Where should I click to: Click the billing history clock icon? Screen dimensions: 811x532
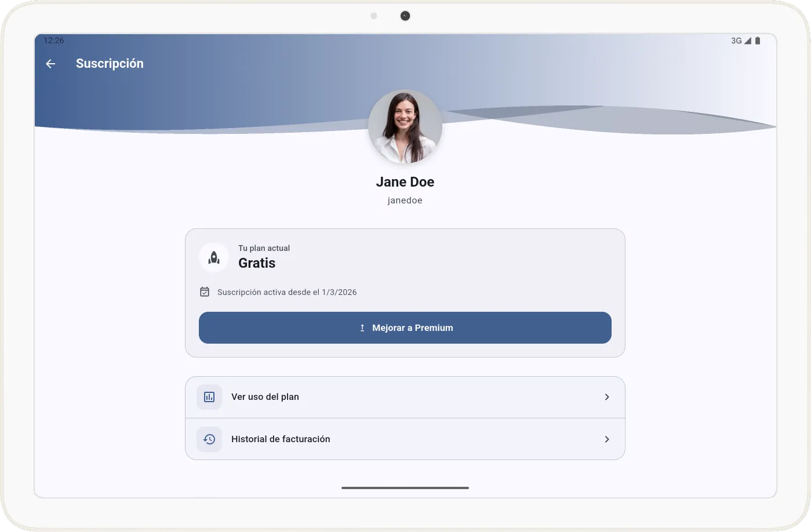pyautogui.click(x=209, y=439)
